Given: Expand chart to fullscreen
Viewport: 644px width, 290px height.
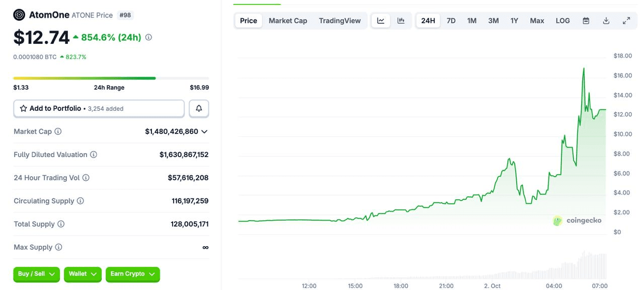Looking at the screenshot, I should 626,21.
